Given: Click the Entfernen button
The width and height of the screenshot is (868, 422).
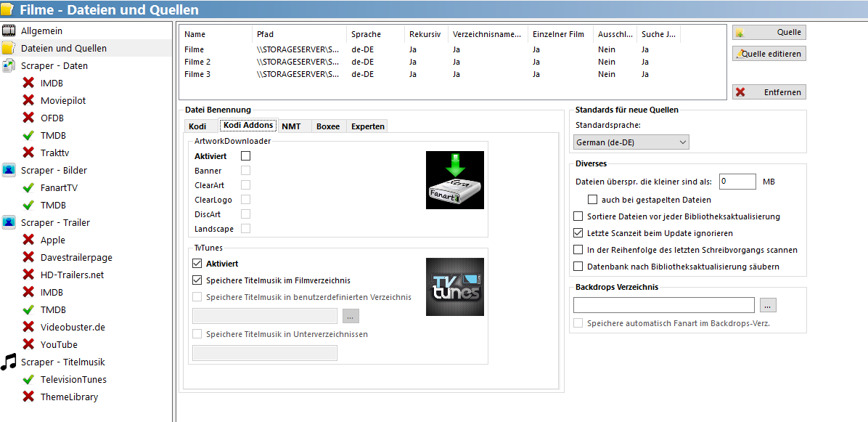Looking at the screenshot, I should point(769,92).
